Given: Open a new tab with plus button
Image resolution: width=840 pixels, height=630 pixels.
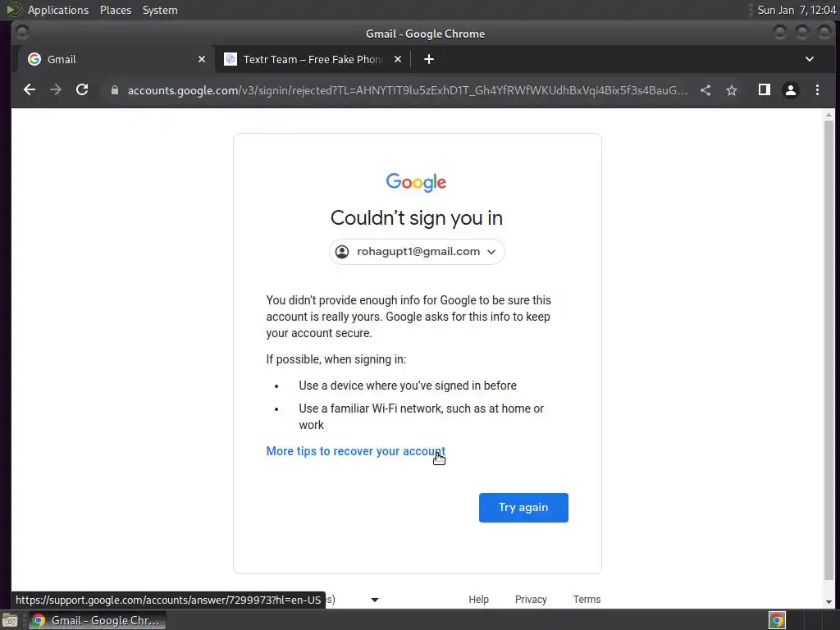Looking at the screenshot, I should (429, 59).
